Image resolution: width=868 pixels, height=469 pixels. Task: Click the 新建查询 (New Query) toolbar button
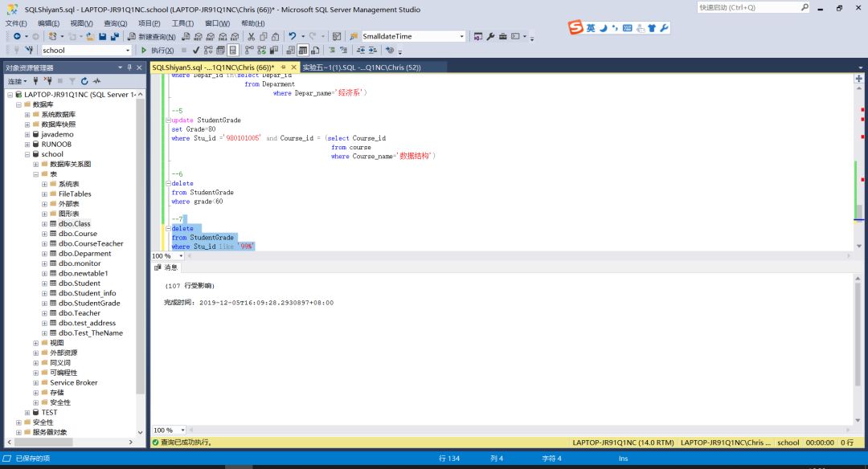[x=151, y=37]
